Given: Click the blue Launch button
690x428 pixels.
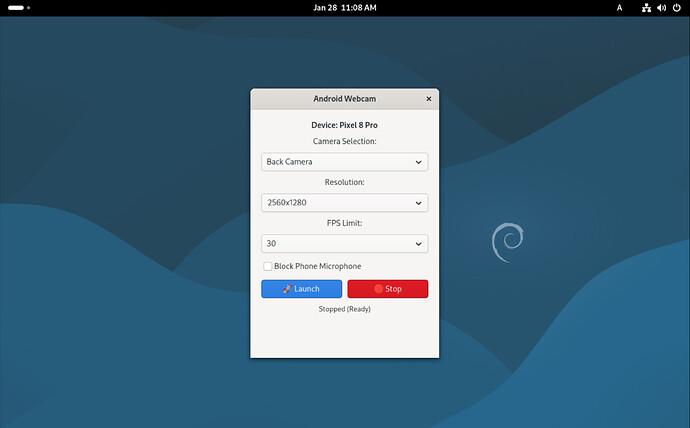Looking at the screenshot, I should [301, 289].
